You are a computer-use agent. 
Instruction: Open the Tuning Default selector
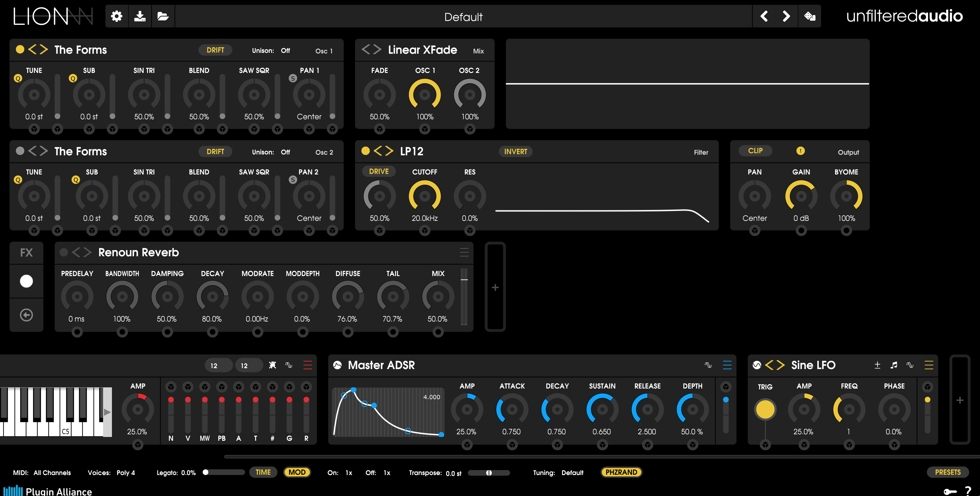(572, 473)
